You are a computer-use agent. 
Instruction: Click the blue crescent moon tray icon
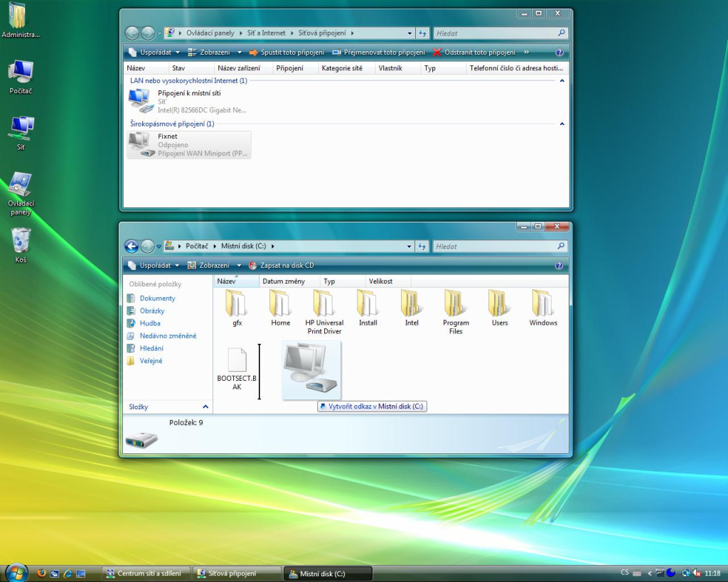coord(671,573)
